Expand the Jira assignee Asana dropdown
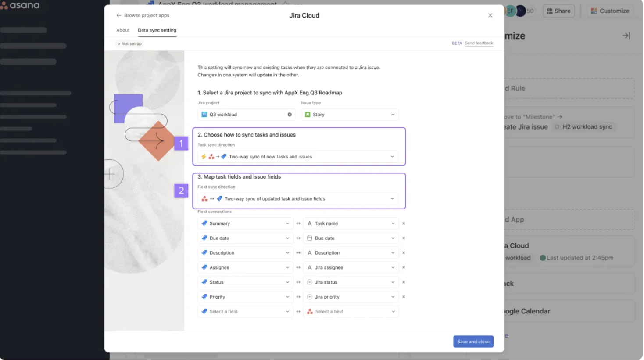Screen dimensions: 644x360 click(x=351, y=267)
